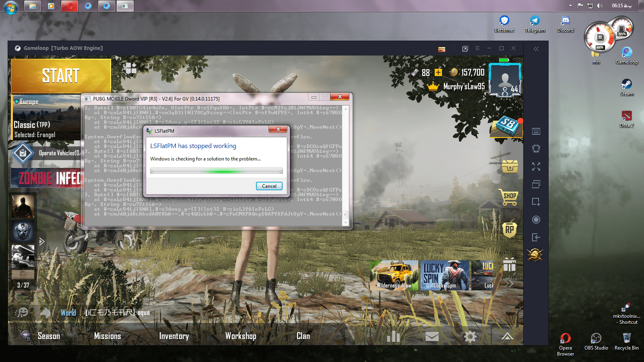The image size is (644, 362).
Task: Click the LSFlatPM progress bar
Action: [x=217, y=171]
